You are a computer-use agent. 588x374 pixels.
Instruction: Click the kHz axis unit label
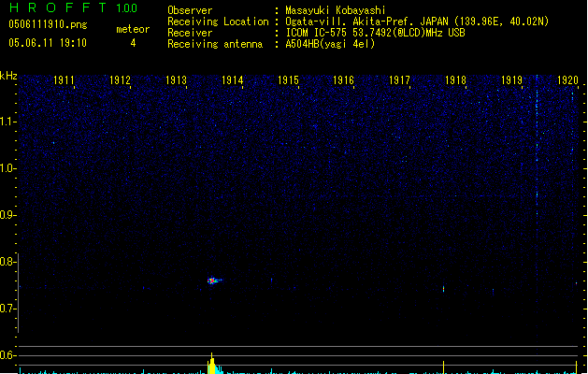[x=8, y=76]
